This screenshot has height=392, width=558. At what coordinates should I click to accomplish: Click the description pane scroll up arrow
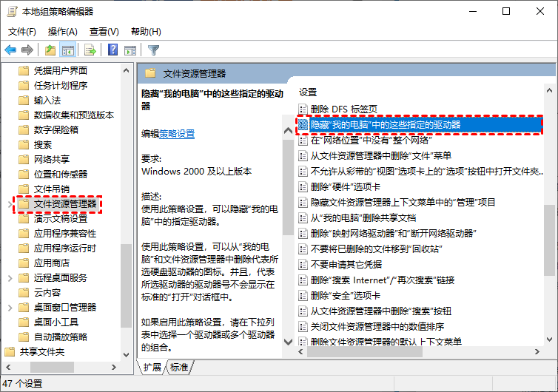tap(288, 131)
